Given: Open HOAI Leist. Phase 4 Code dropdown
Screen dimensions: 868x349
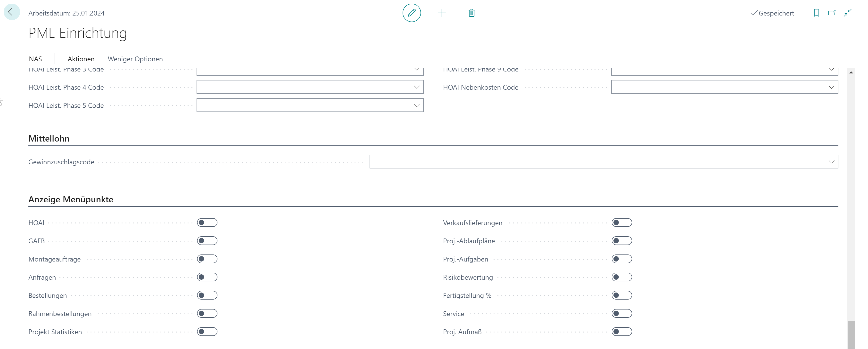Looking at the screenshot, I should (416, 87).
